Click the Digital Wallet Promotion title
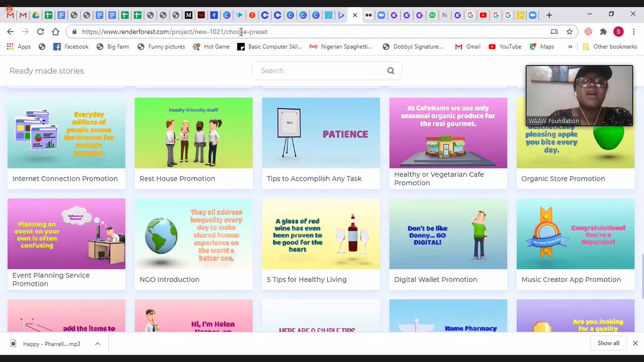Image resolution: width=644 pixels, height=362 pixels. pyautogui.click(x=436, y=279)
